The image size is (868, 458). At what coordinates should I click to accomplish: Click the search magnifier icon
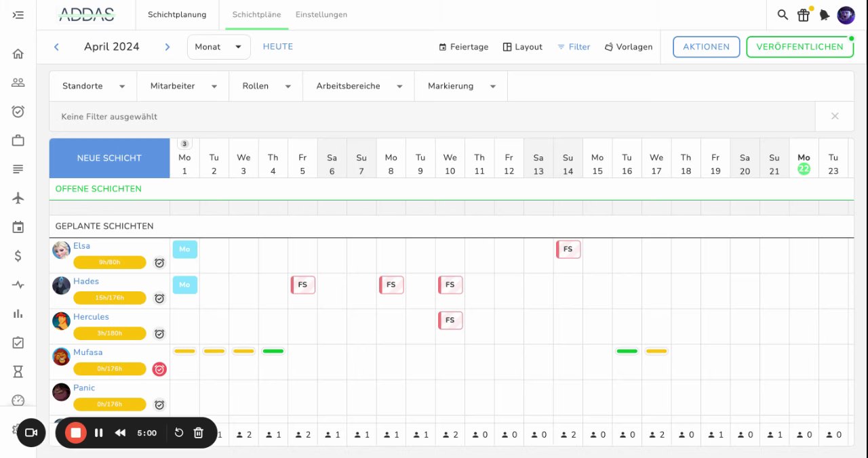tap(783, 14)
